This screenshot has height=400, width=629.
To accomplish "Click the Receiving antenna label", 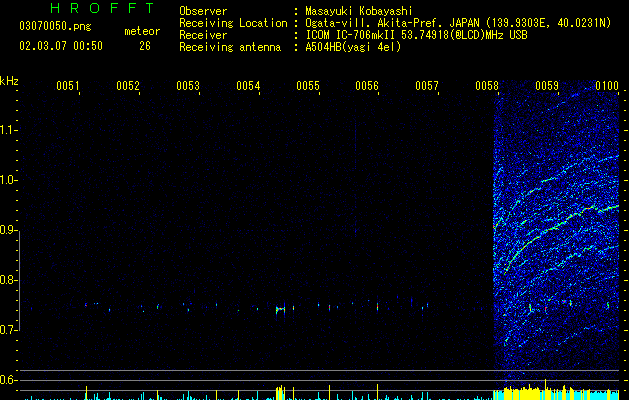I will (x=230, y=47).
